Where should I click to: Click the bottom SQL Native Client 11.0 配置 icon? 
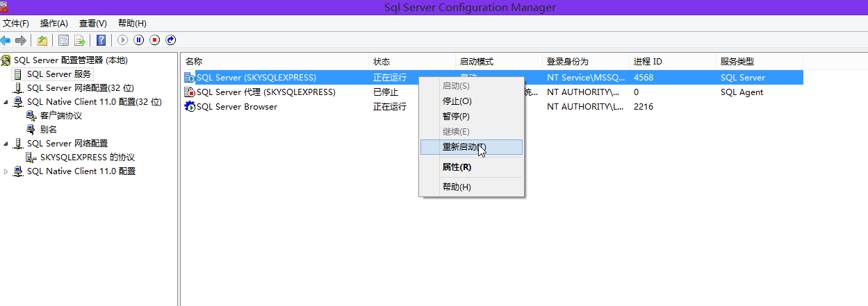19,171
